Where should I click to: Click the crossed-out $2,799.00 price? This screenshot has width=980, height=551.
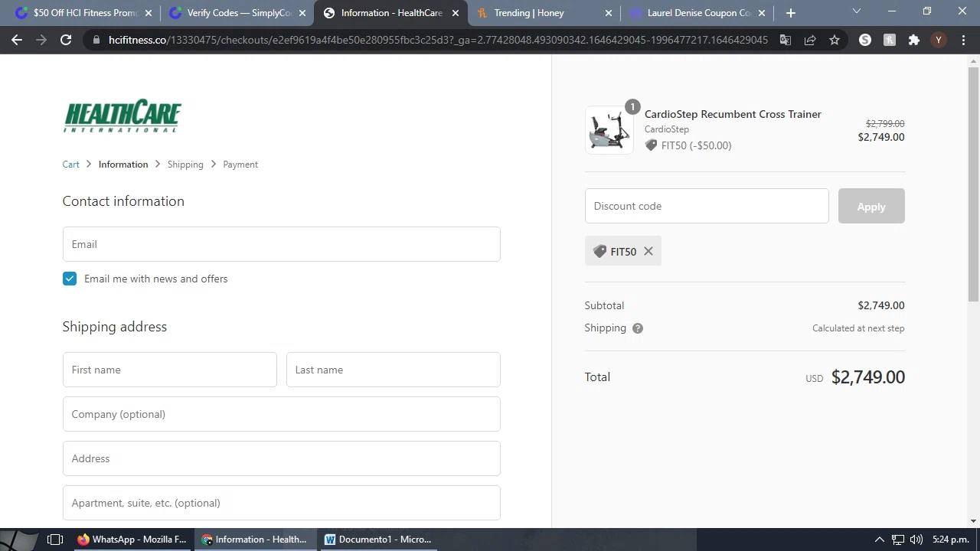885,123
